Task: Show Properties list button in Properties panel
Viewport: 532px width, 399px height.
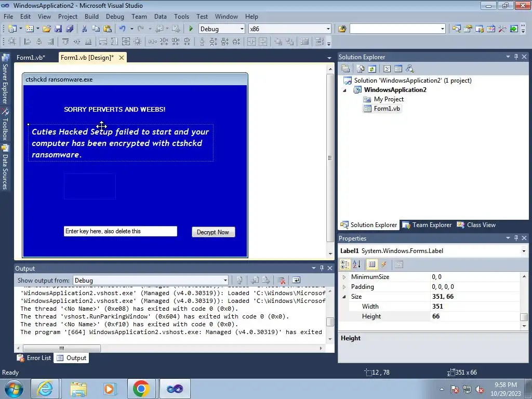Action: tap(372, 264)
